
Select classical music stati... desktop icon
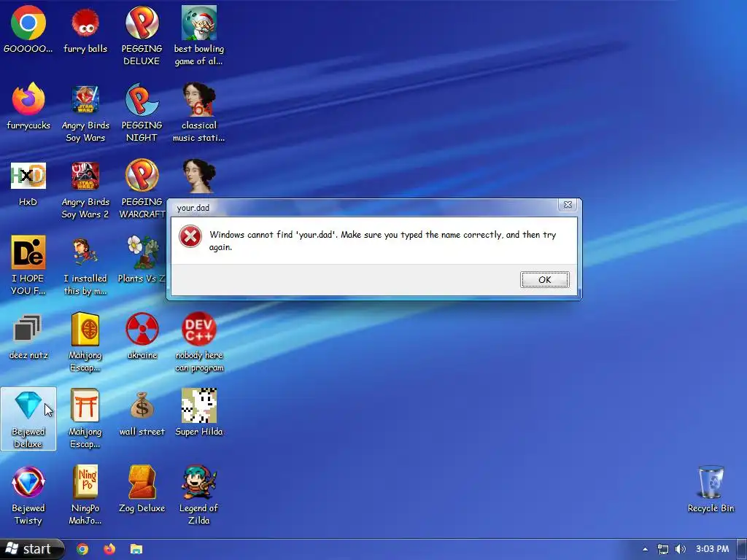pos(198,113)
